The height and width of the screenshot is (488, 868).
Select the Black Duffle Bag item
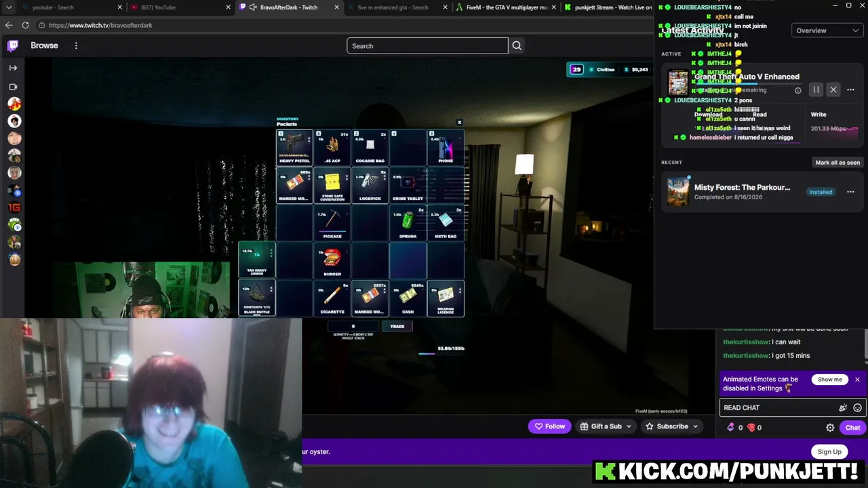click(256, 298)
